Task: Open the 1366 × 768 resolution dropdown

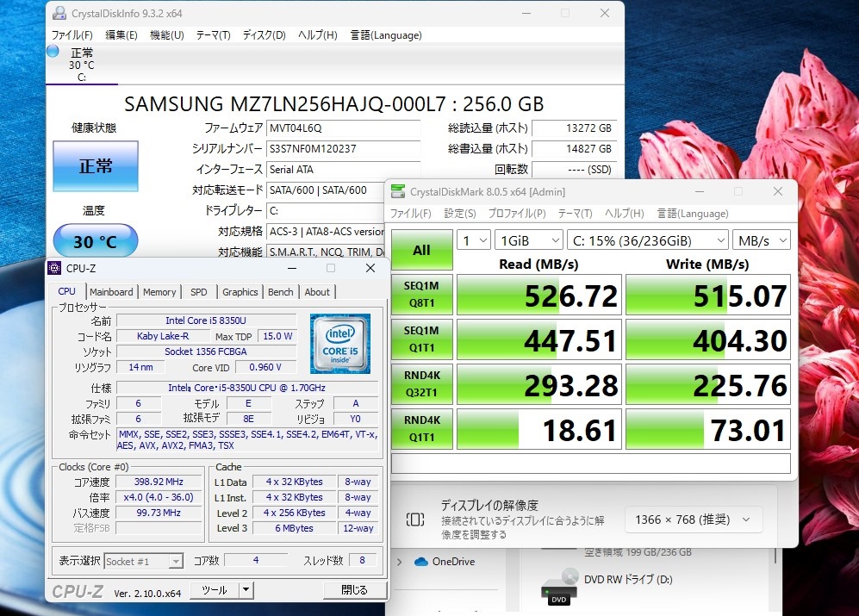Action: 693,520
